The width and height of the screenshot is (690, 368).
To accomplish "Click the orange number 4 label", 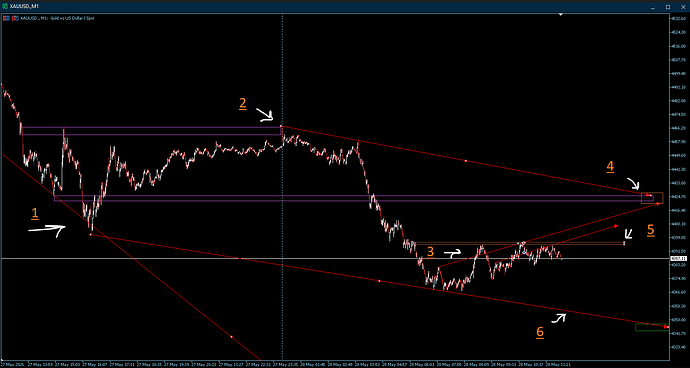I will 610,166.
